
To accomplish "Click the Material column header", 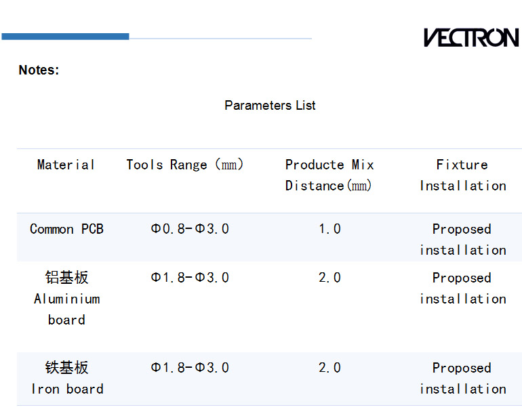I will [x=66, y=165].
